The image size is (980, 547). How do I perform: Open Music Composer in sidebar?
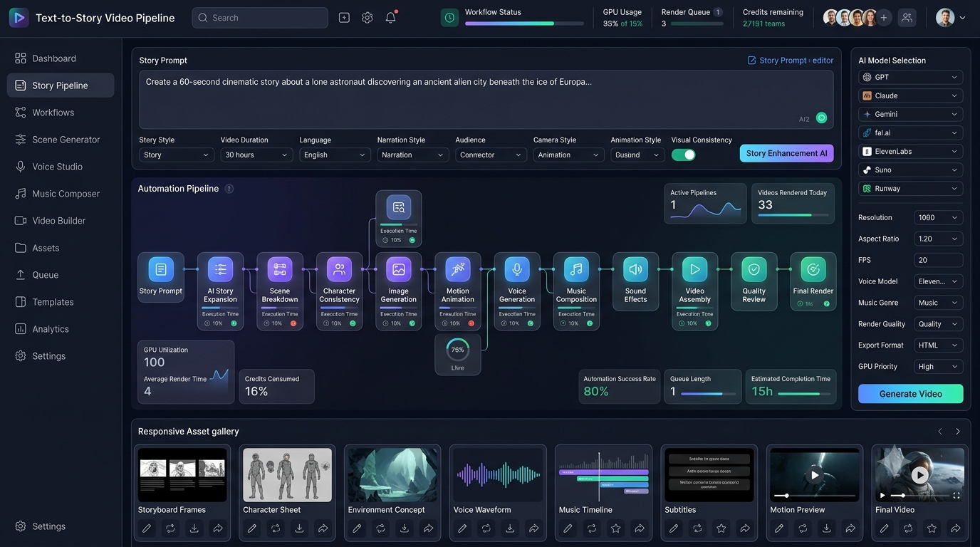point(61,194)
